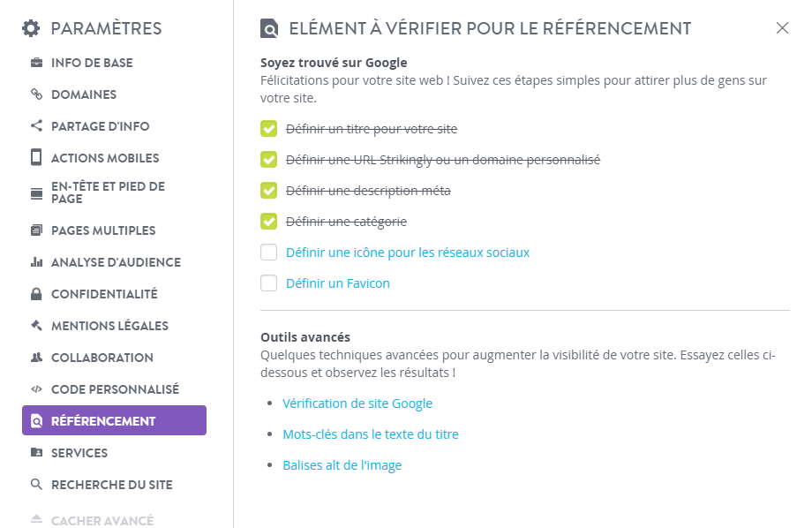The height and width of the screenshot is (528, 812).
Task: Click the share icon next to Partage d'info
Action: pos(36,126)
